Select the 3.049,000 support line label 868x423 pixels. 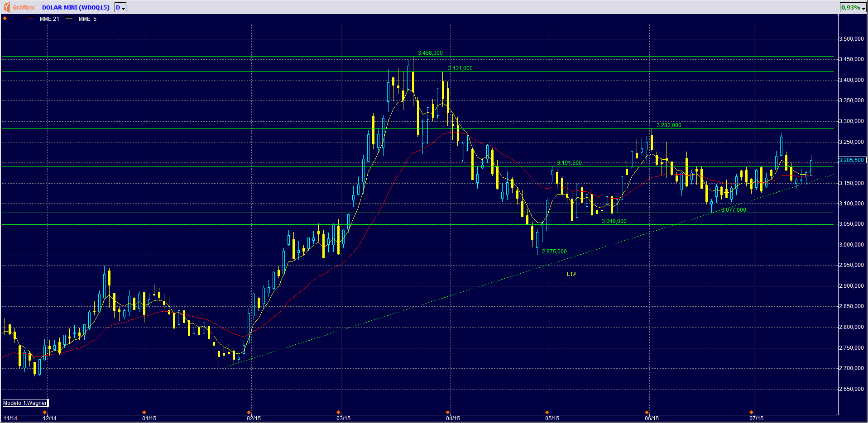(614, 221)
